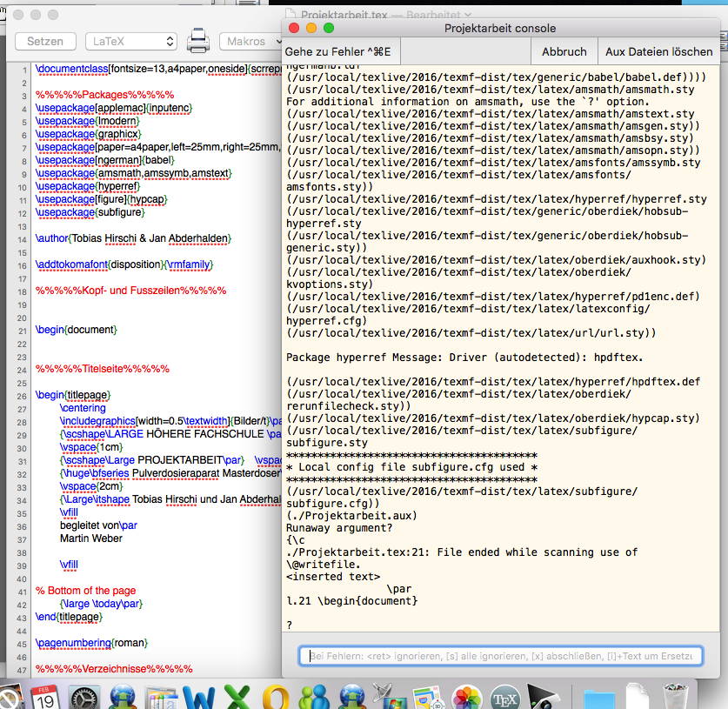Open the Maps app icon in the Dock

pos(428,697)
